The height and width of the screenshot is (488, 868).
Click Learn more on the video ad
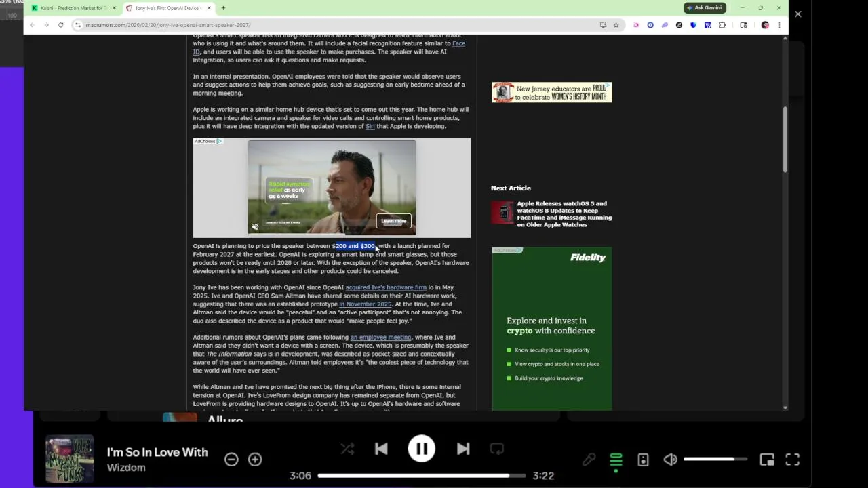pyautogui.click(x=393, y=221)
